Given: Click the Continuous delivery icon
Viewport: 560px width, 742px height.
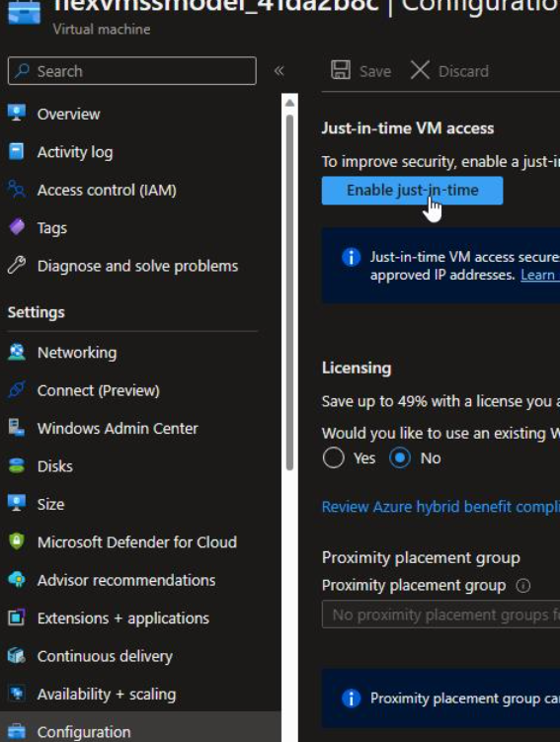Looking at the screenshot, I should coord(17,656).
